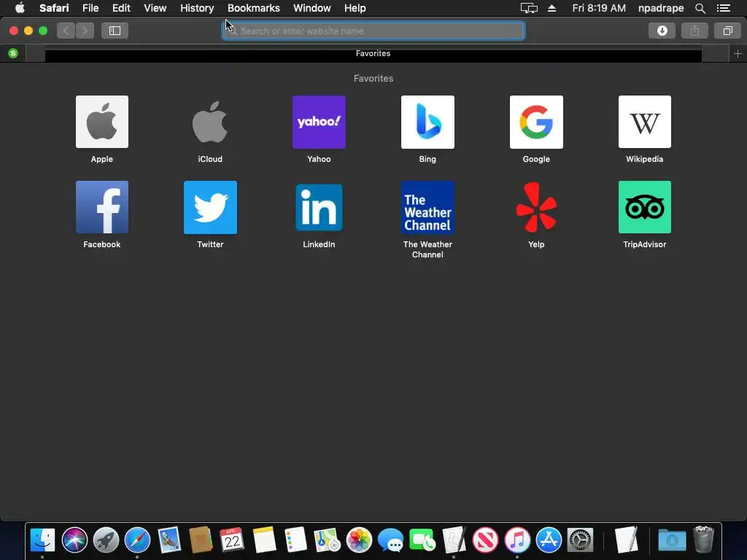Open Notification Center from menu bar
Viewport: 747px width, 560px height.
pyautogui.click(x=724, y=8)
